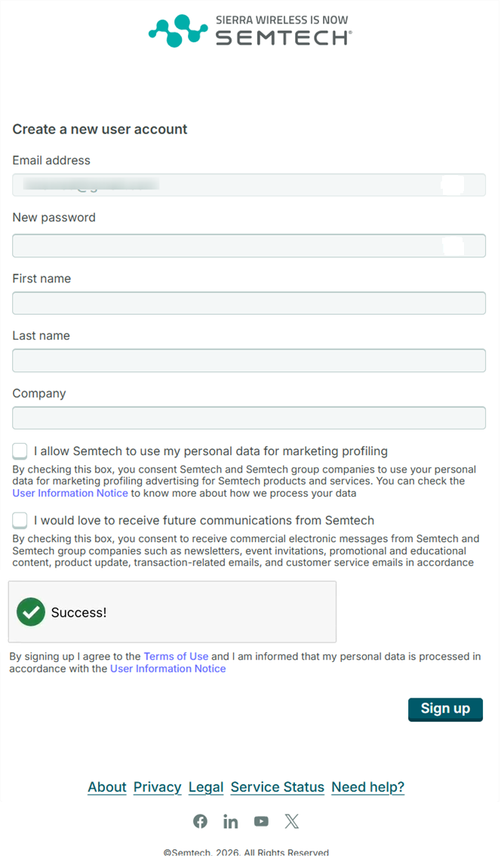Click into the First name field

click(249, 303)
